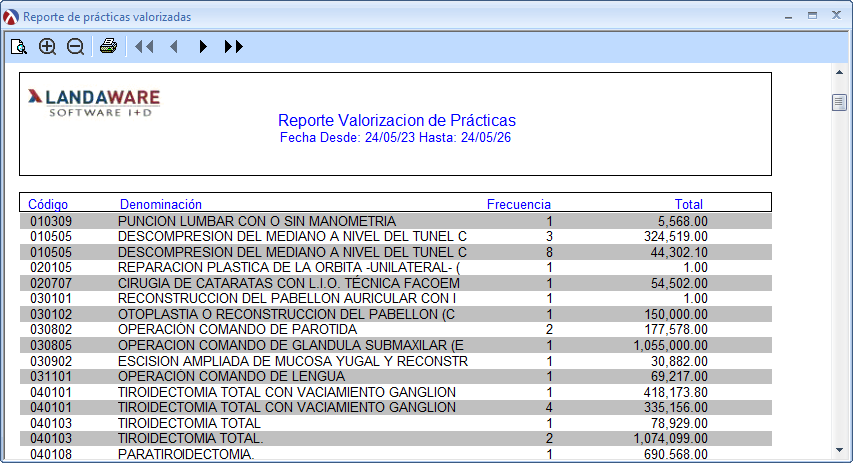
Task: Select PUNCION LUMBAR CON O SIN MANOMETRIA
Action: [x=257, y=221]
